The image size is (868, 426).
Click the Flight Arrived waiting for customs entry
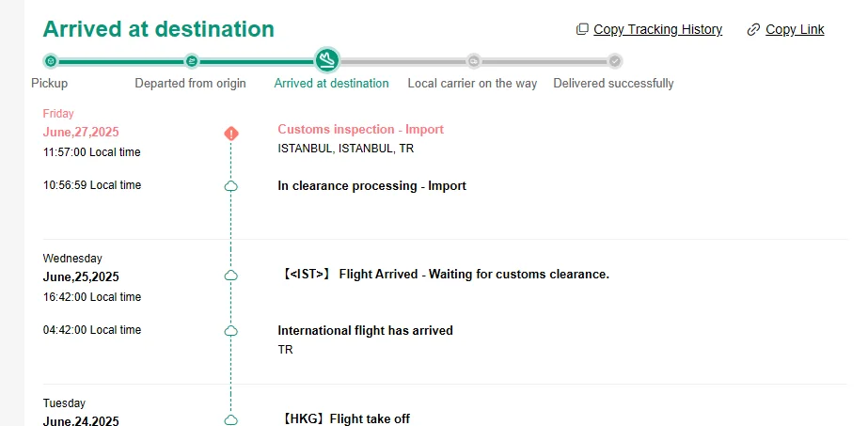coord(446,275)
